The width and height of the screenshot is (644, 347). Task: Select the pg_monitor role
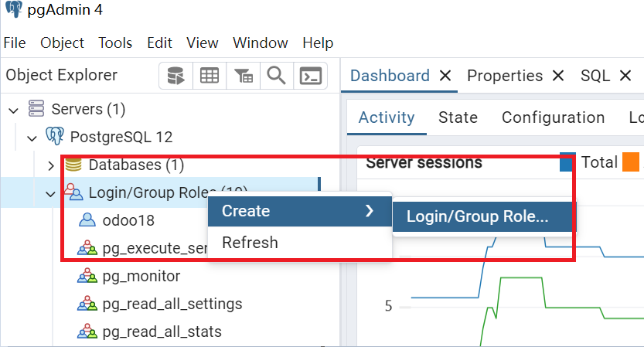pos(141,277)
